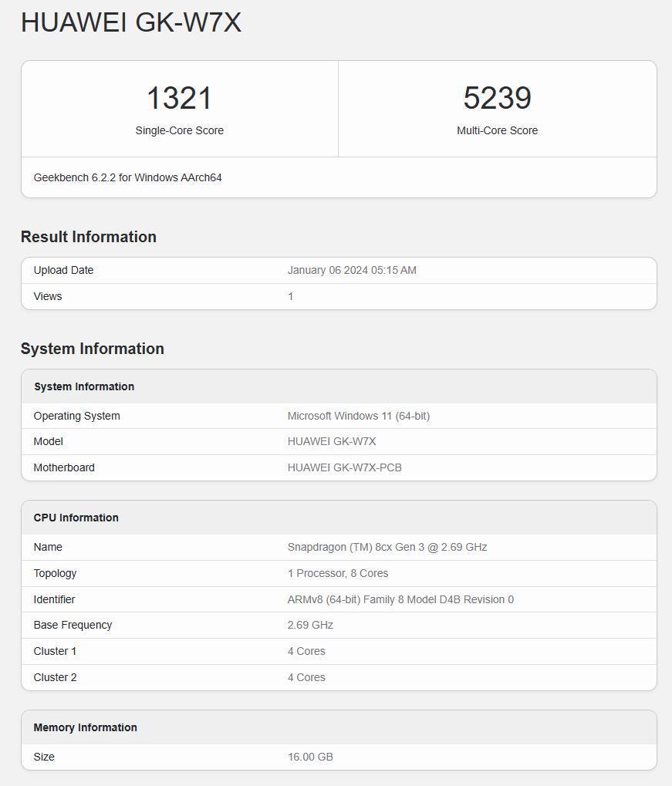
Task: Click the HUAWEI GK-W7X page title
Action: tap(131, 22)
